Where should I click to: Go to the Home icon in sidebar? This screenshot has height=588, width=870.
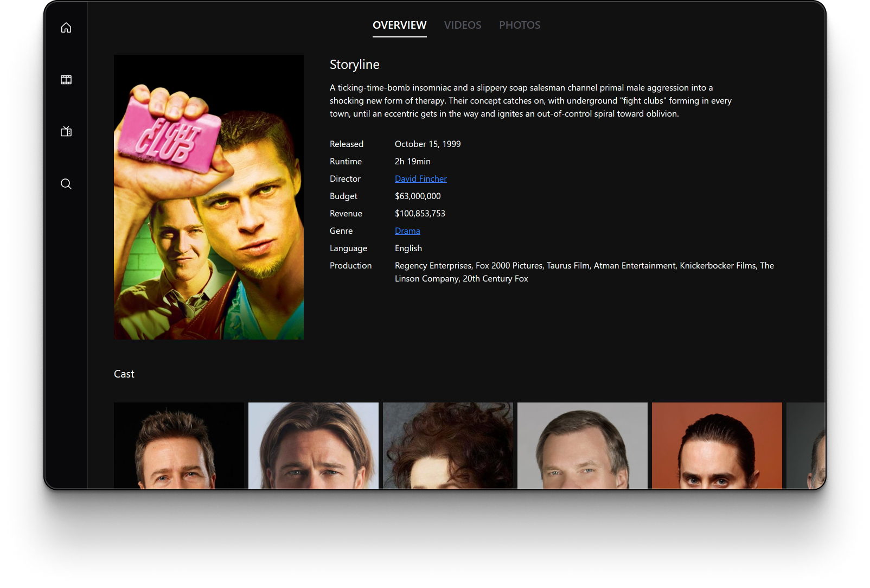click(x=66, y=28)
